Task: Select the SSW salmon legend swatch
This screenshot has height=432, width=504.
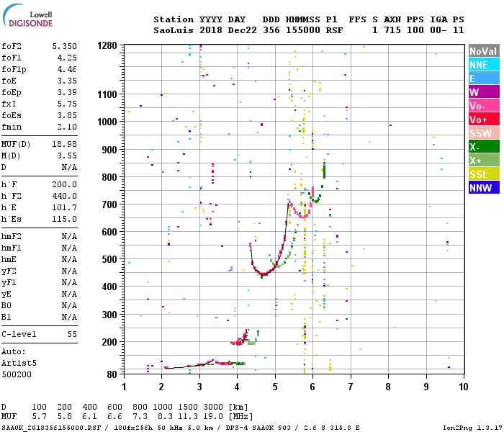Action: click(x=484, y=133)
